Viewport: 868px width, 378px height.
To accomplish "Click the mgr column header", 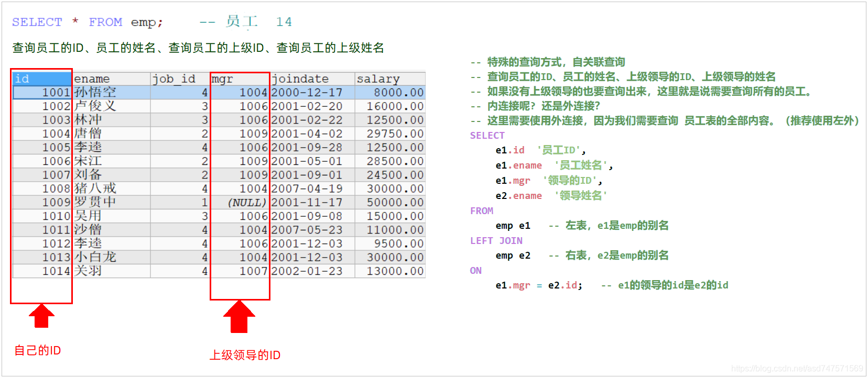I will click(x=240, y=79).
